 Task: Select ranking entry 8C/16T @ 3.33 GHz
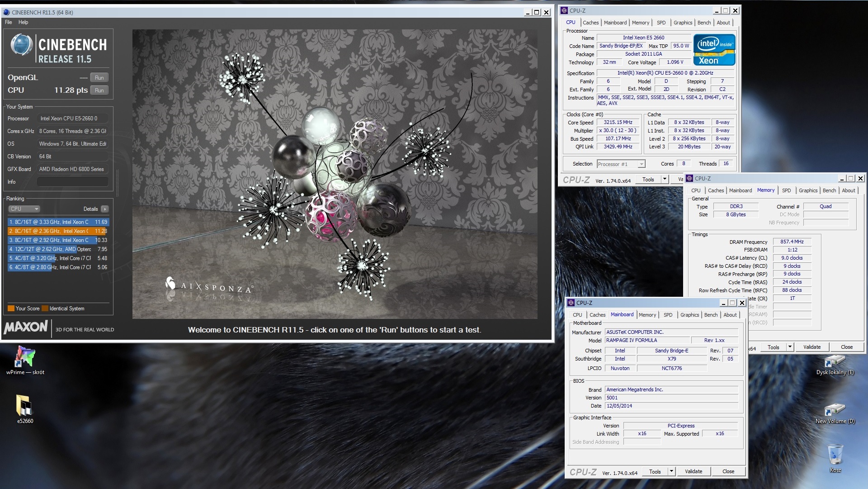coord(58,222)
